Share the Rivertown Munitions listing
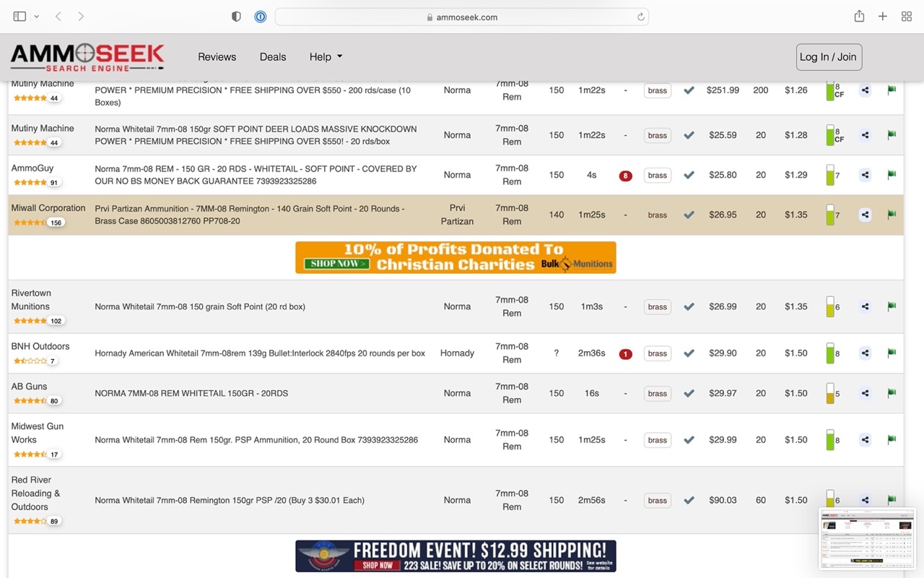The height and width of the screenshot is (578, 924). (x=865, y=306)
